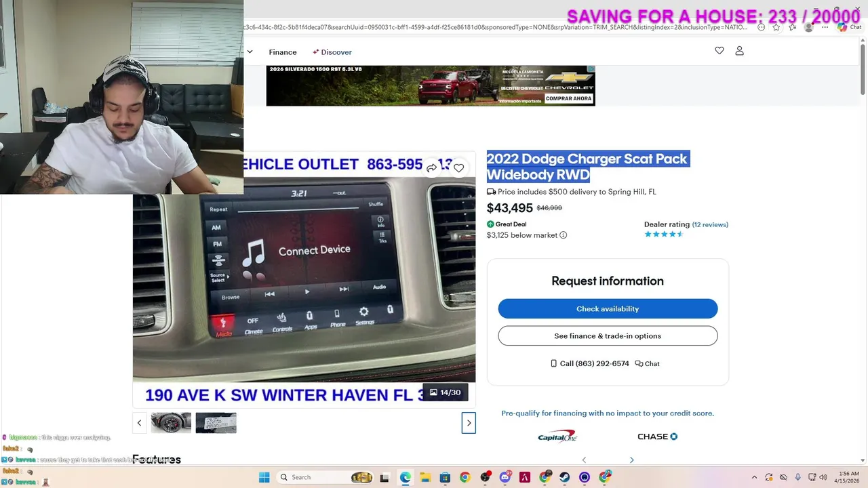Click the Great Deal badge

pos(507,224)
